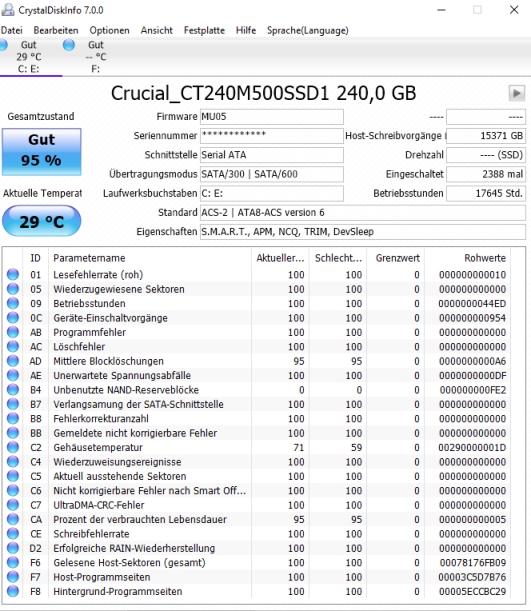Click the Gut 95 % health status button
The width and height of the screenshot is (531, 611).
(42, 152)
